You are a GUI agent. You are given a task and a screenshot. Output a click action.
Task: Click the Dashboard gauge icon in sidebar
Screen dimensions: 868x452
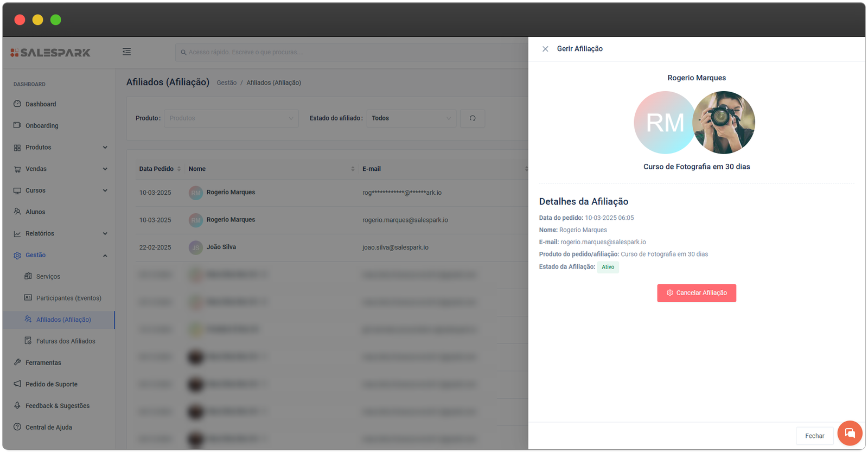17,104
